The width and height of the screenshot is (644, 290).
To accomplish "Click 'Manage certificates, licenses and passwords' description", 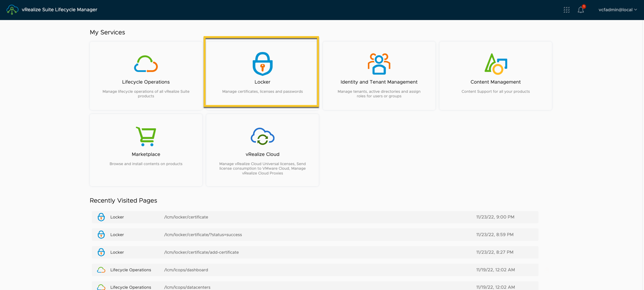I will pyautogui.click(x=262, y=92).
